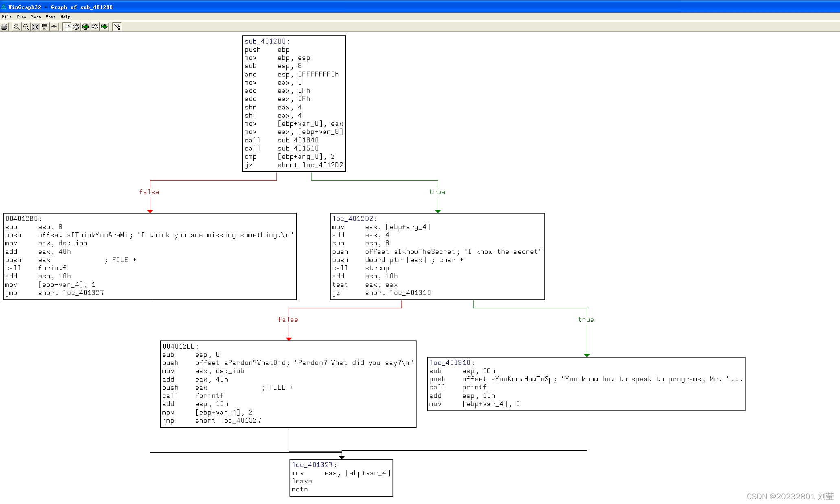Click the 'leave' instruction
This screenshot has height=504, width=840.
click(302, 481)
